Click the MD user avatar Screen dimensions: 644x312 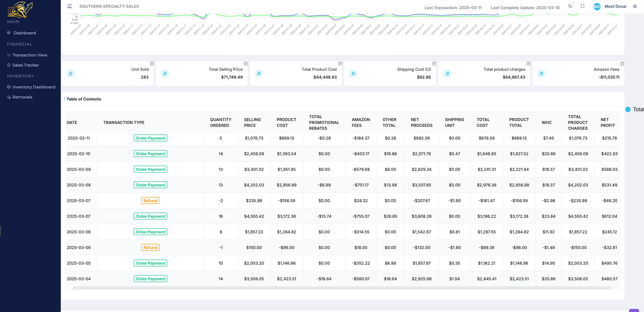(597, 6)
